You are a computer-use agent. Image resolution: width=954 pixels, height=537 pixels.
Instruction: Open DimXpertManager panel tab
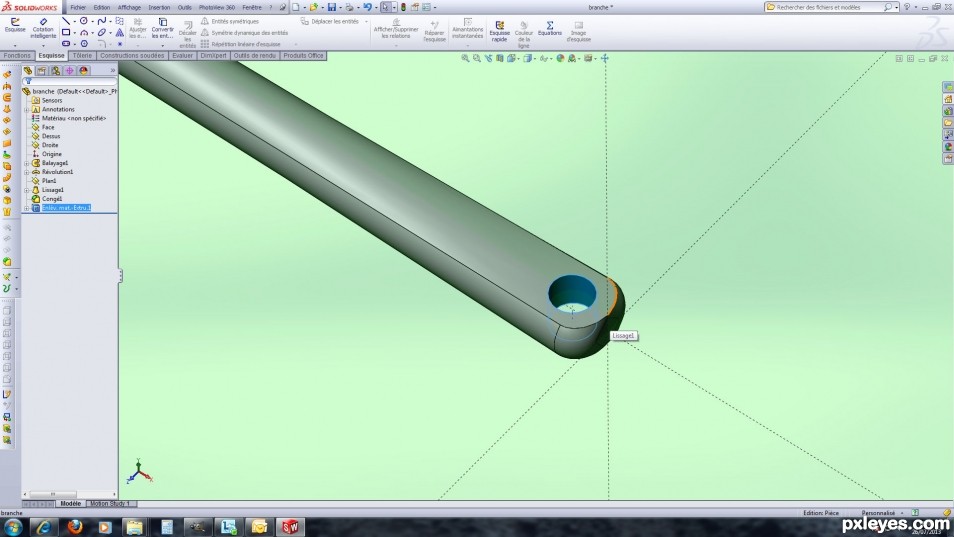pos(69,71)
